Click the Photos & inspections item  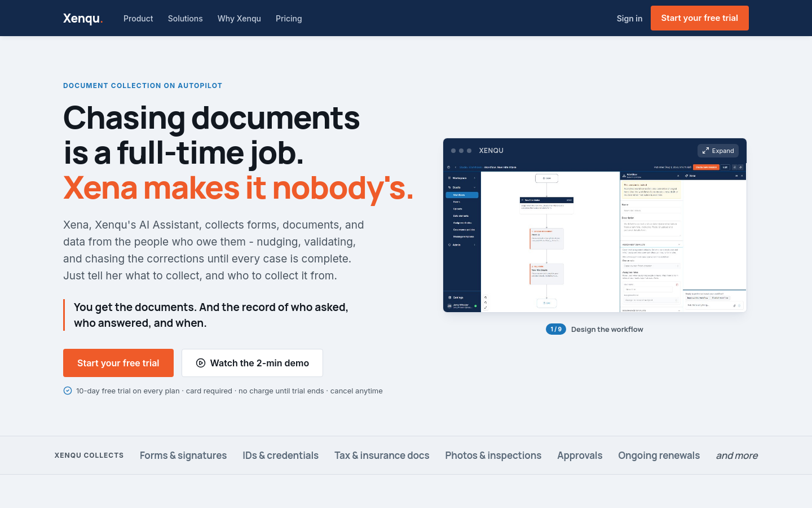click(493, 456)
